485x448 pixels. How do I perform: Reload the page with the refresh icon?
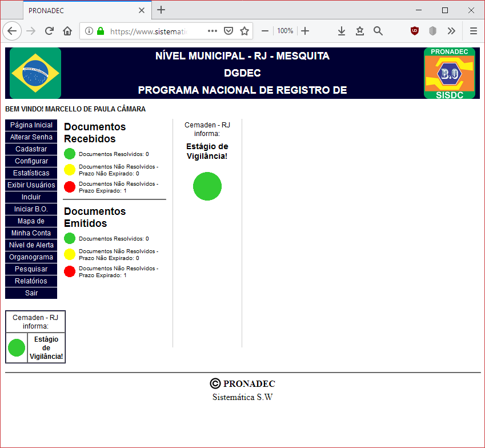[49, 31]
